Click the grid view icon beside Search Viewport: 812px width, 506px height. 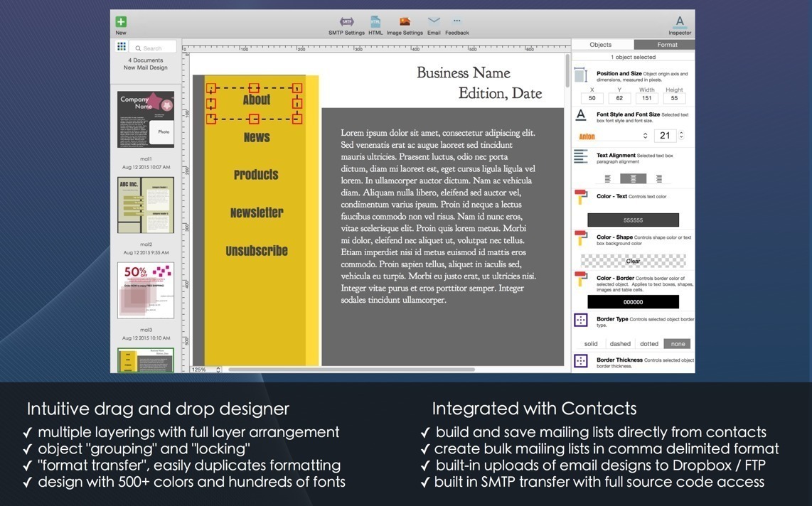[122, 47]
